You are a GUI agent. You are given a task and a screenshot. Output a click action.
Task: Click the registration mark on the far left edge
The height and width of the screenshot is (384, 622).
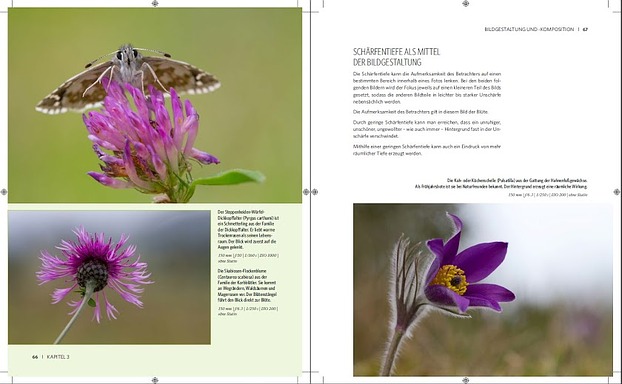pyautogui.click(x=4, y=192)
